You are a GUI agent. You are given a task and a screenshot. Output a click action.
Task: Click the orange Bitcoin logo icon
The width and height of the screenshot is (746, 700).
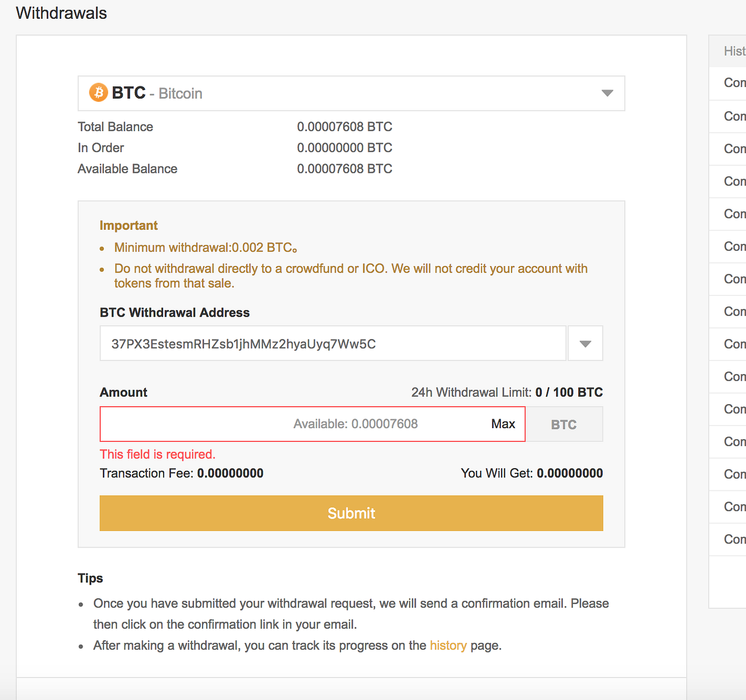pyautogui.click(x=98, y=93)
